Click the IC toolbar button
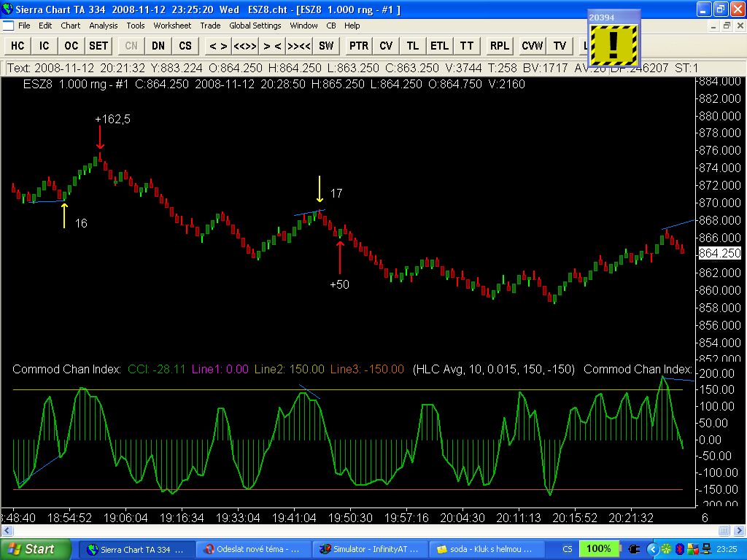This screenshot has width=747, height=560. coord(44,45)
